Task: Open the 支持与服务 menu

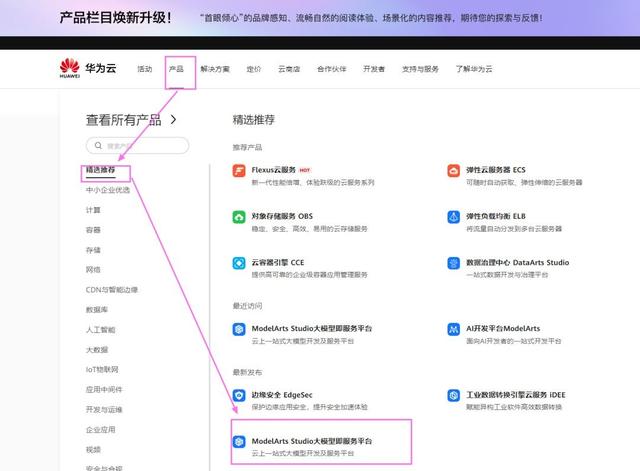Action: (x=420, y=69)
